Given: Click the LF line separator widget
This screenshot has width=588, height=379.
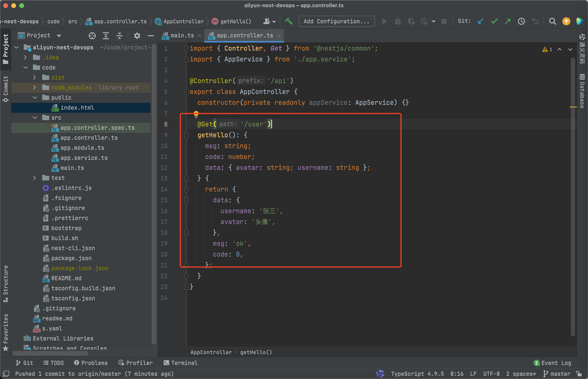Looking at the screenshot, I should [x=473, y=374].
